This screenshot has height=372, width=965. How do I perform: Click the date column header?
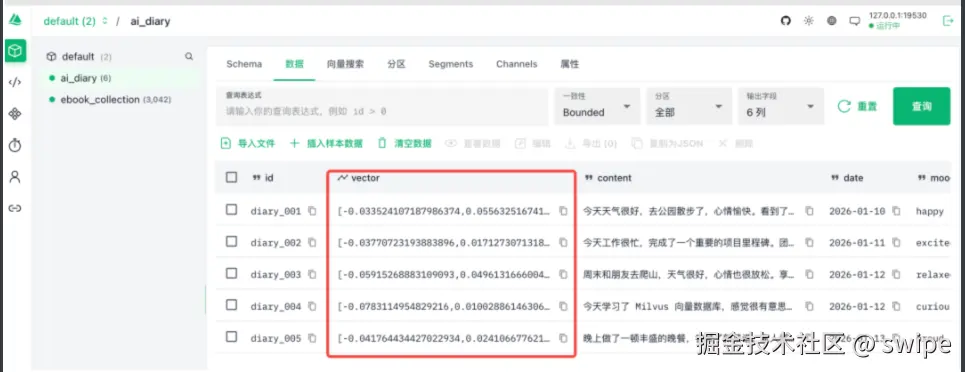[847, 178]
